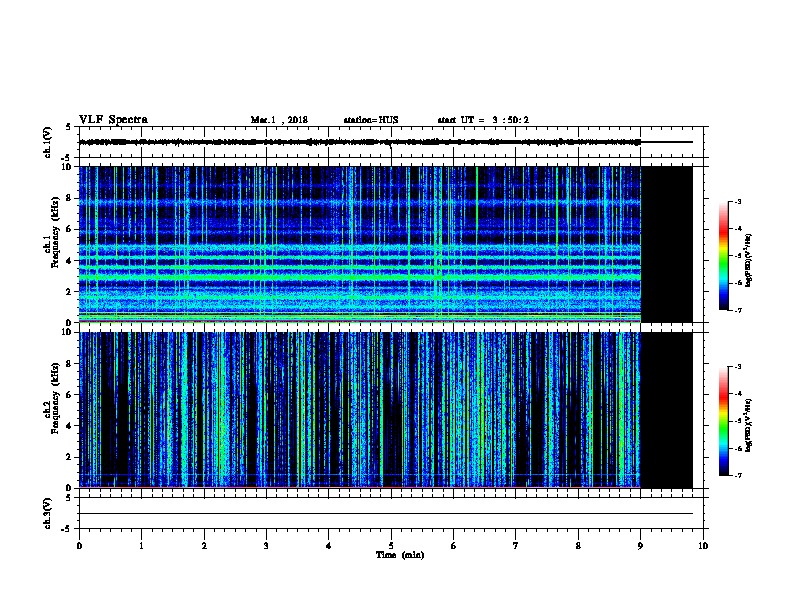Click time axis tick label 5

391,546
